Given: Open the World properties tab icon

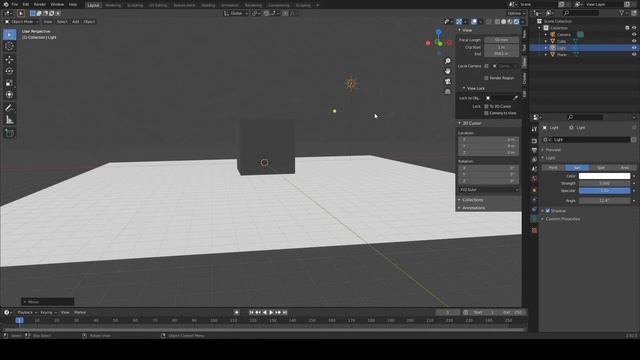Looking at the screenshot, I should 534,179.
